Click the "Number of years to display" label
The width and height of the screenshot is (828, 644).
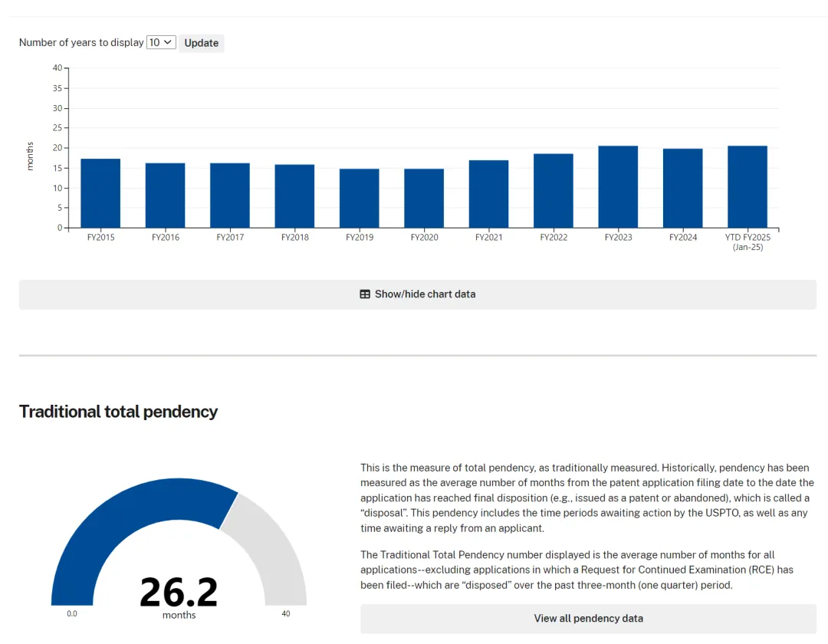pos(81,42)
